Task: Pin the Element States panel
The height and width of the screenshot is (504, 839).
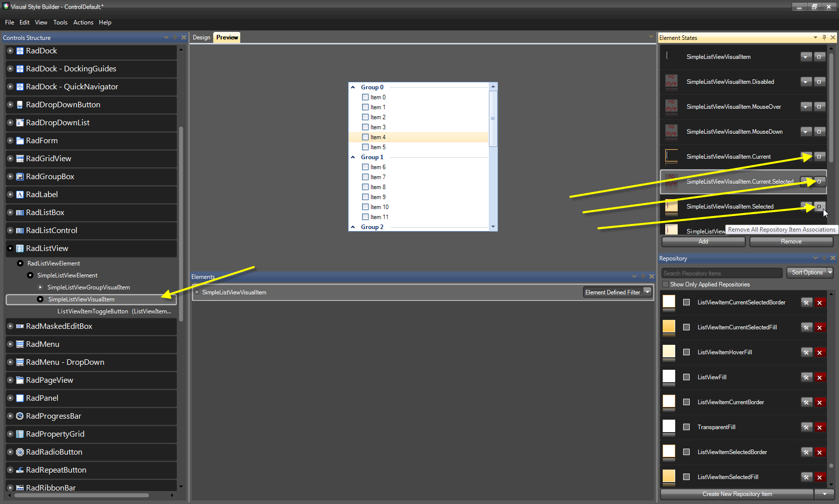Action: pos(824,37)
